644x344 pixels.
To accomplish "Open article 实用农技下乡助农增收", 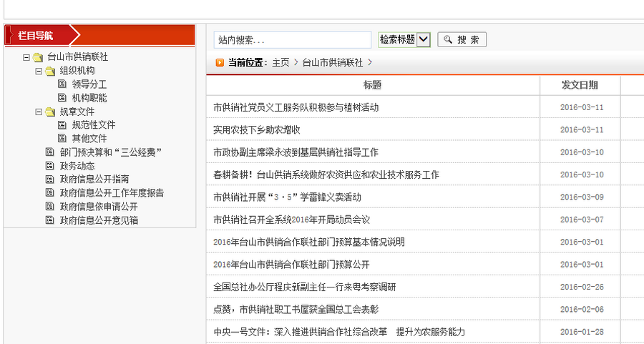I will click(256, 129).
